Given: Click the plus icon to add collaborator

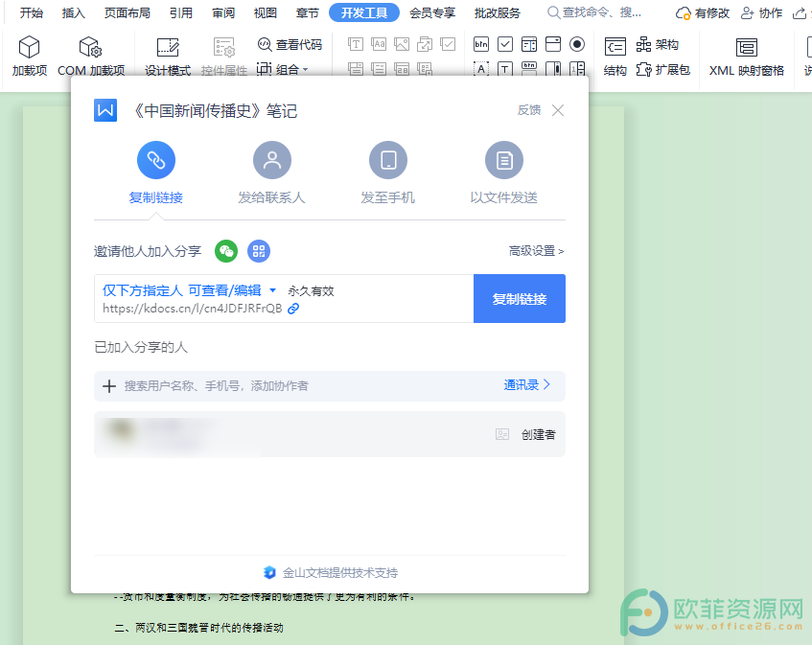Looking at the screenshot, I should point(108,385).
